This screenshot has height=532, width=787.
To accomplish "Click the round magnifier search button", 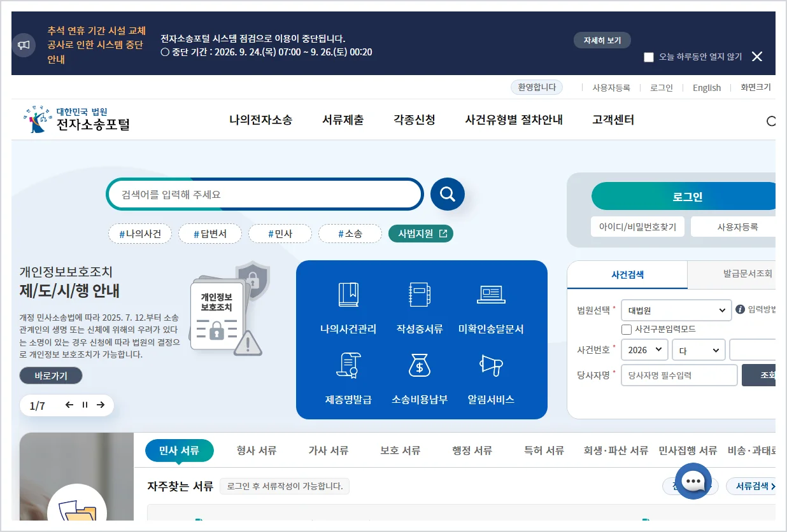I will 448,194.
